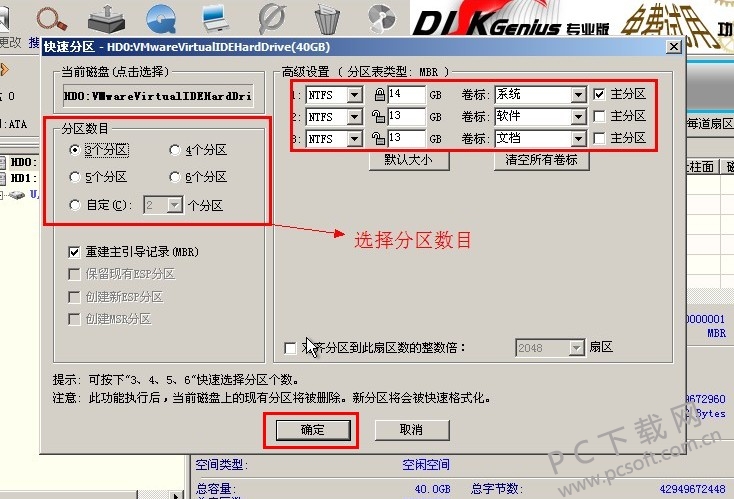
Task: Check 主分区 for the 软件 partition row
Action: pos(599,116)
